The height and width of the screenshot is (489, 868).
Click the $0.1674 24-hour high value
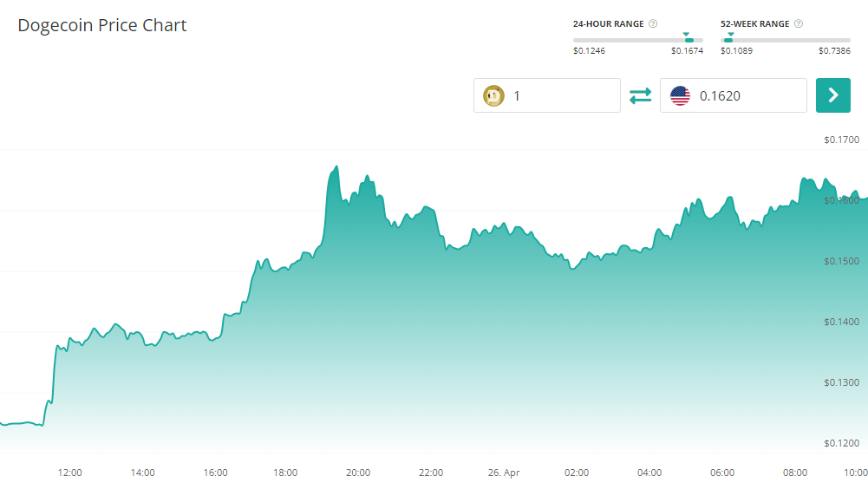[x=687, y=50]
